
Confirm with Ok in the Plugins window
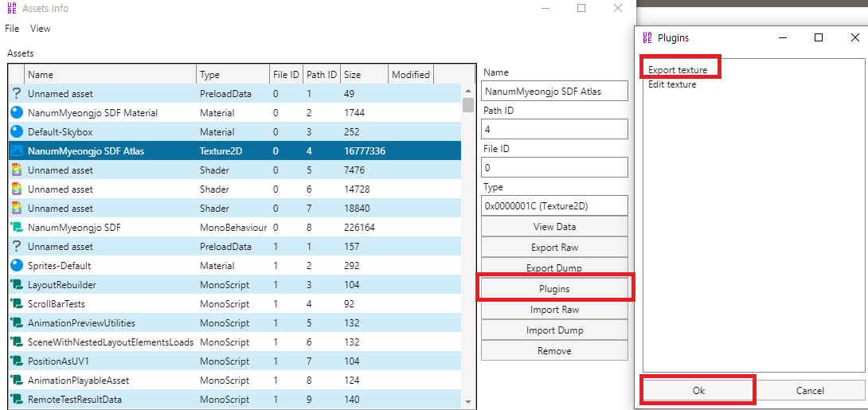(698, 390)
